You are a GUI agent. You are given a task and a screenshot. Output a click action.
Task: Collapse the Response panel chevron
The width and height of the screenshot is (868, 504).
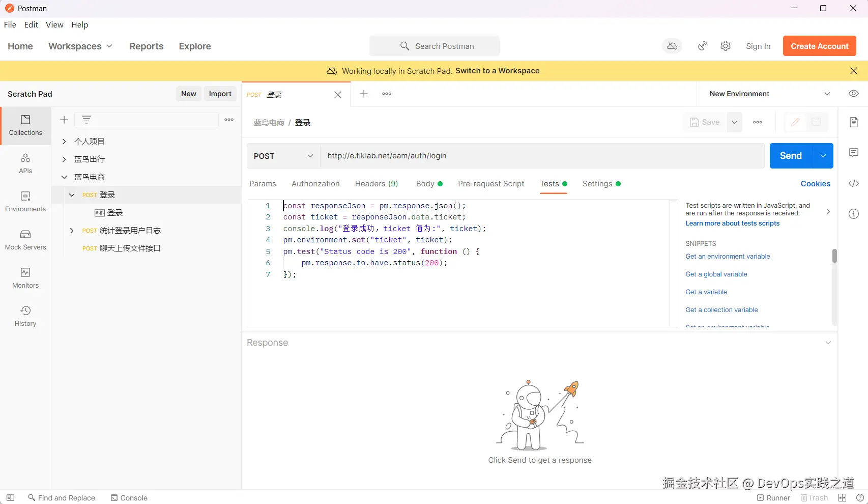pyautogui.click(x=828, y=343)
